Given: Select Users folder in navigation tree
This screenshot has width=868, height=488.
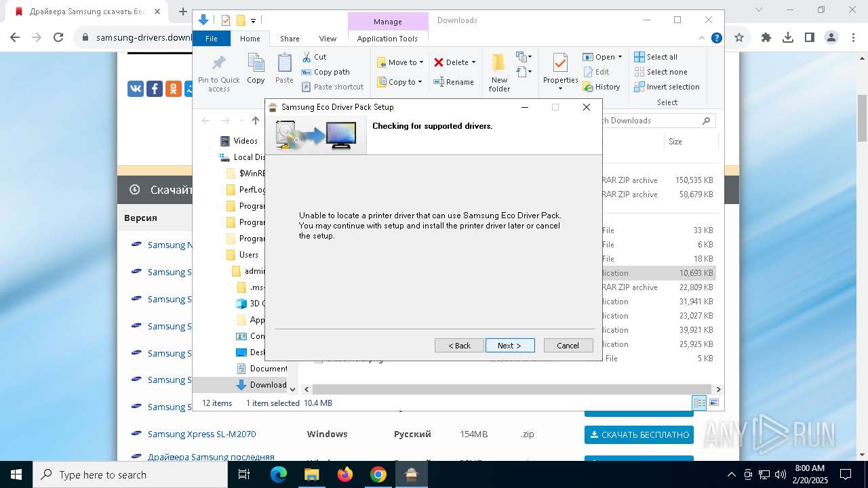Looking at the screenshot, I should [x=248, y=255].
